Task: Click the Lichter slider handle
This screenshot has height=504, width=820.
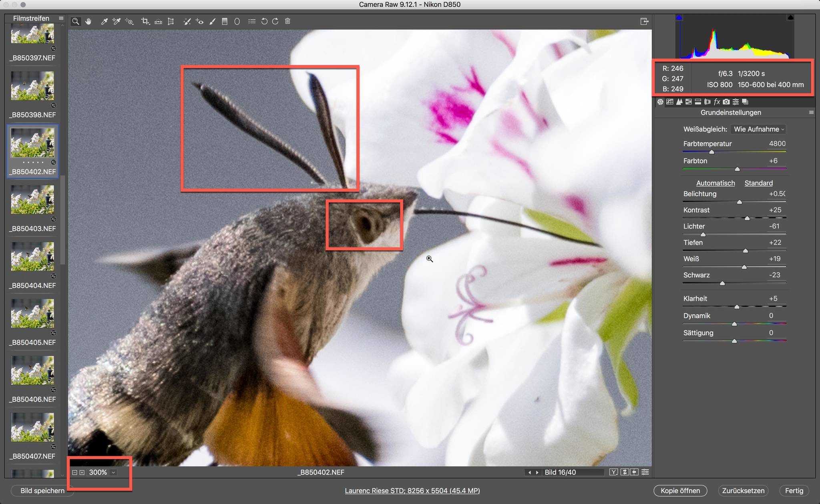Action: 703,235
